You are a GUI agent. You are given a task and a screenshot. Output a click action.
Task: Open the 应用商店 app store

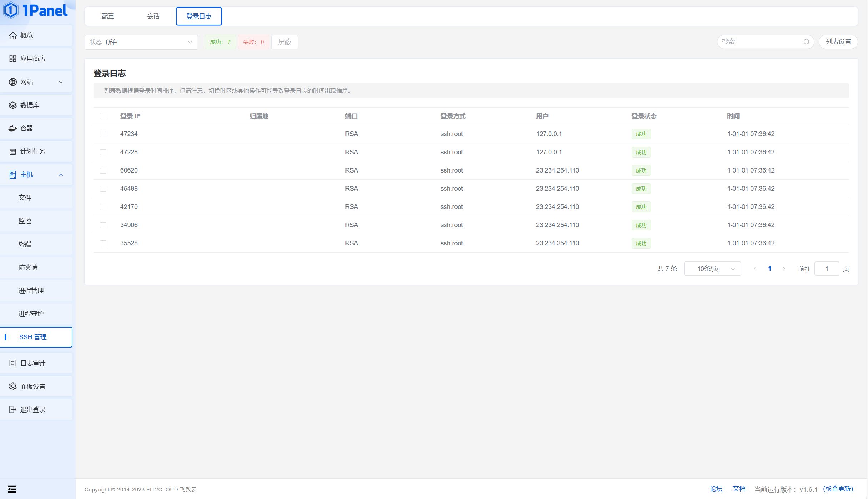point(32,59)
